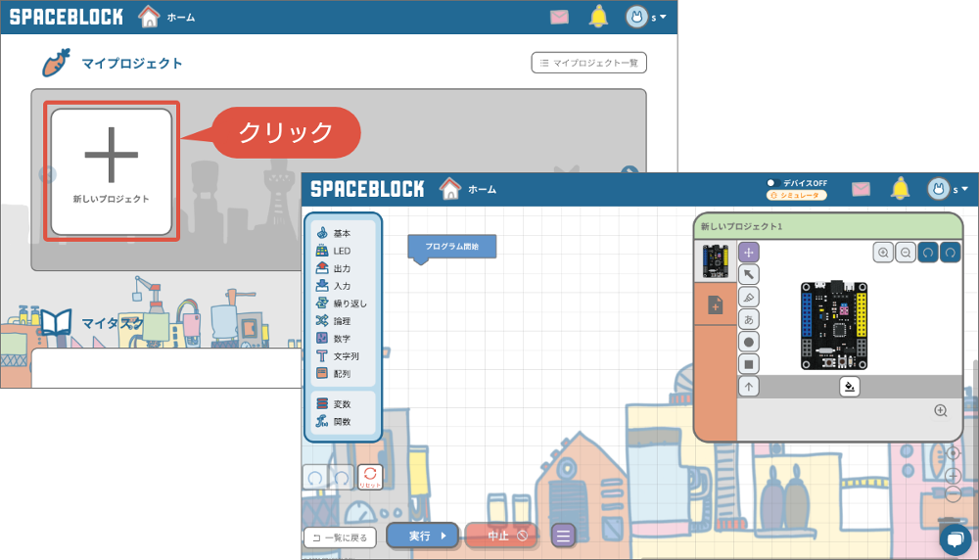Open the LED block category
979x560 pixels.
343,251
